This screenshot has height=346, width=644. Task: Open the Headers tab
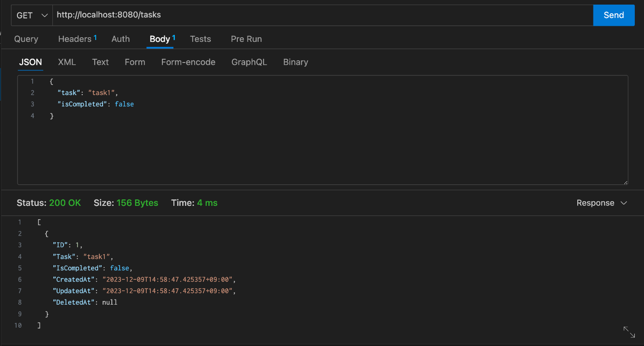pyautogui.click(x=77, y=39)
